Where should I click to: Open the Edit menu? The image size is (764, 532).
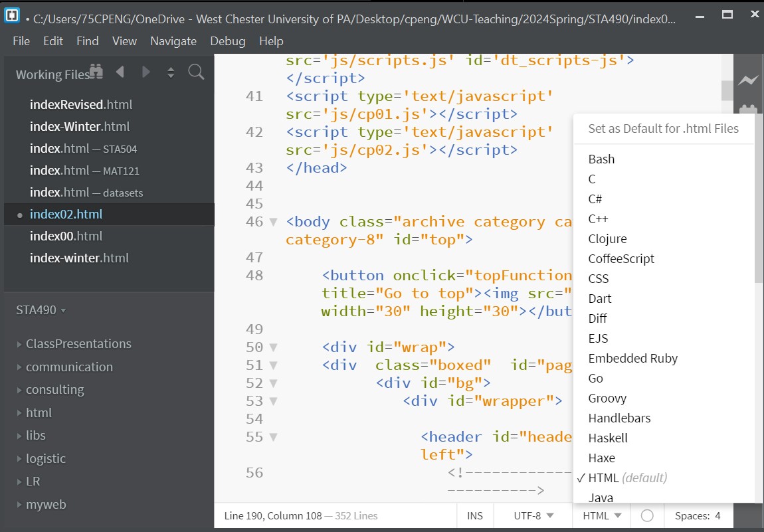click(x=53, y=41)
